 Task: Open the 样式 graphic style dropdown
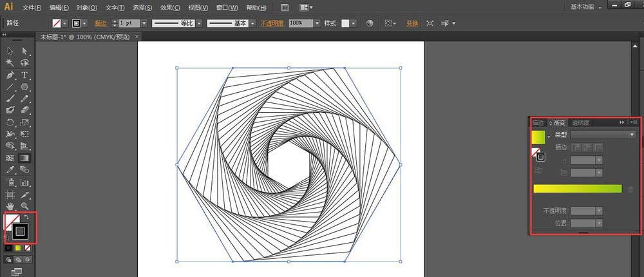pos(353,23)
